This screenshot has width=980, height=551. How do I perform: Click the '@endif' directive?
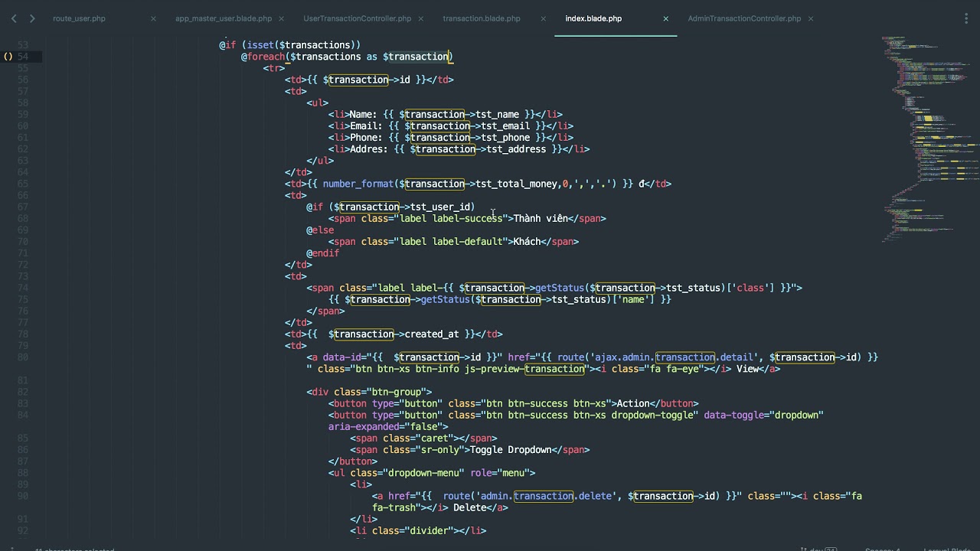pyautogui.click(x=322, y=253)
